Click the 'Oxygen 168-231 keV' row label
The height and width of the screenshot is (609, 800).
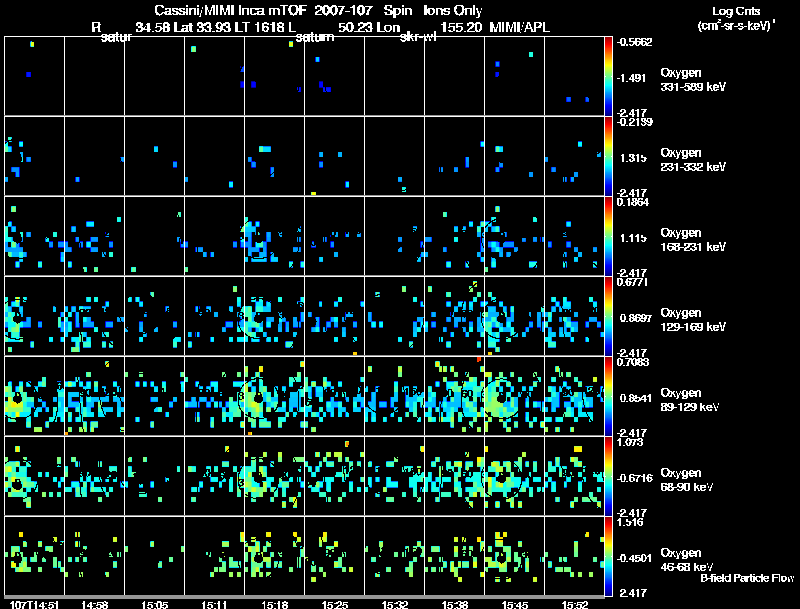(x=693, y=240)
